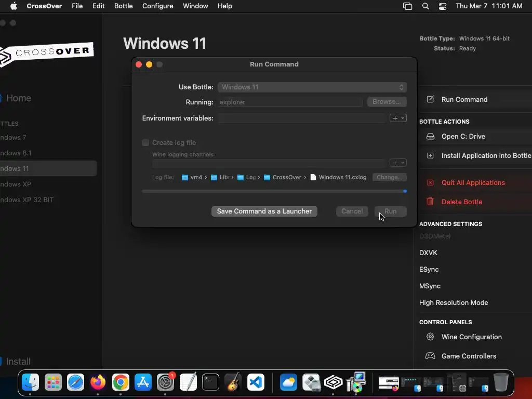
Task: Click the Browse... button
Action: (x=387, y=102)
